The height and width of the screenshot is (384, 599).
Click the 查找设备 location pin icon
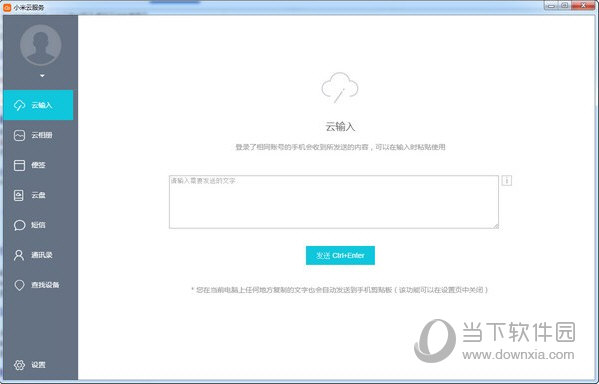tap(19, 285)
